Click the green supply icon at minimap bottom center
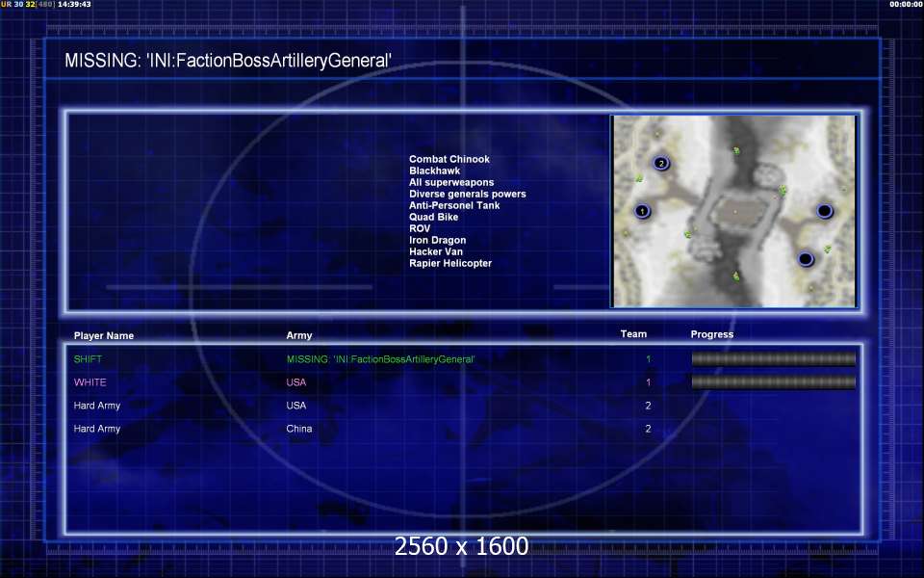The width and height of the screenshot is (924, 578). pyautogui.click(x=736, y=276)
